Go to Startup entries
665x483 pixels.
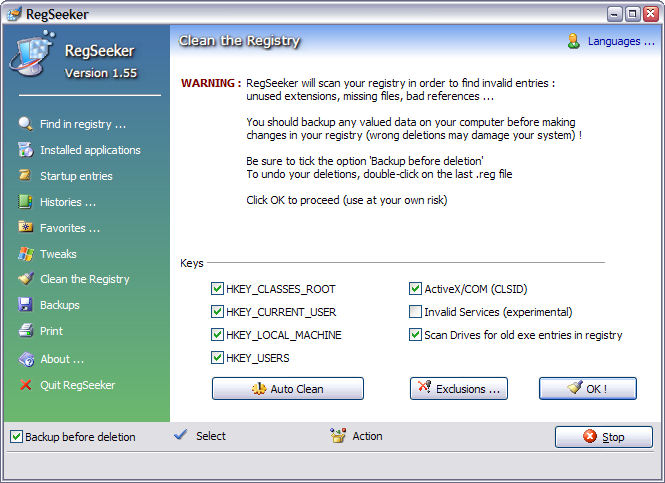click(76, 176)
